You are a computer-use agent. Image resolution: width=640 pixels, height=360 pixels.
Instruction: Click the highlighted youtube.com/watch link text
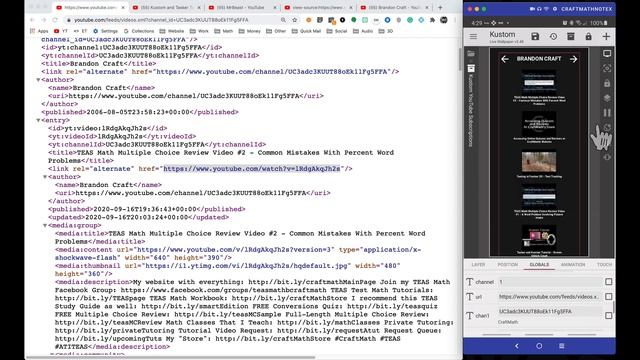(252, 169)
